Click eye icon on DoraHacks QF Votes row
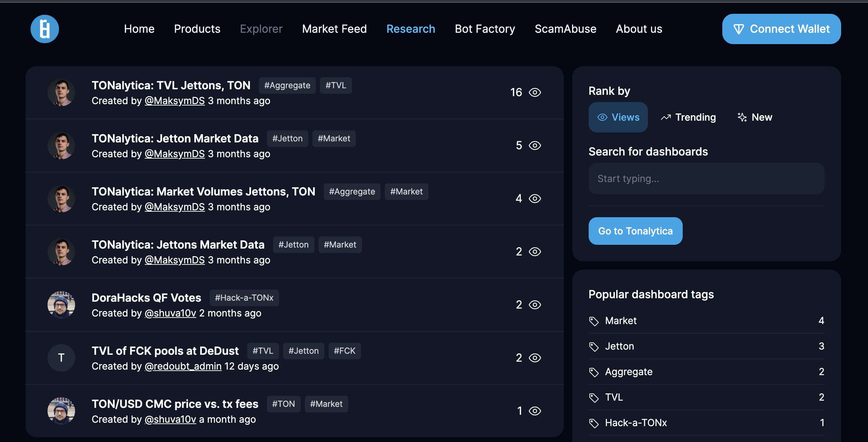This screenshot has height=442, width=868. [x=535, y=305]
